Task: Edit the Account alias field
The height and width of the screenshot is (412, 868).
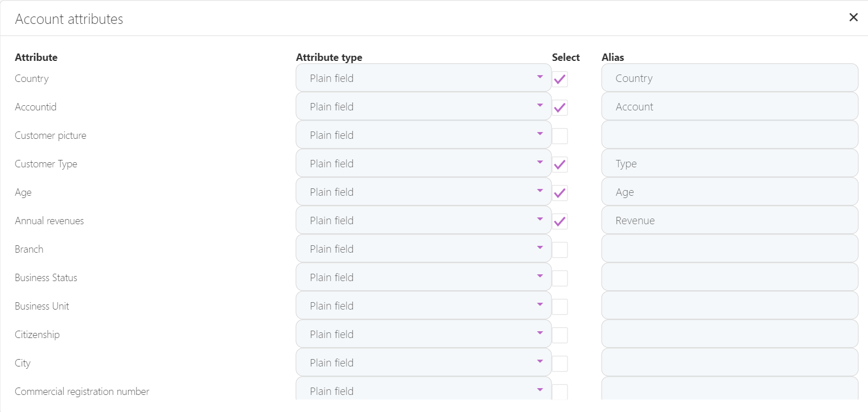Action: (x=729, y=106)
